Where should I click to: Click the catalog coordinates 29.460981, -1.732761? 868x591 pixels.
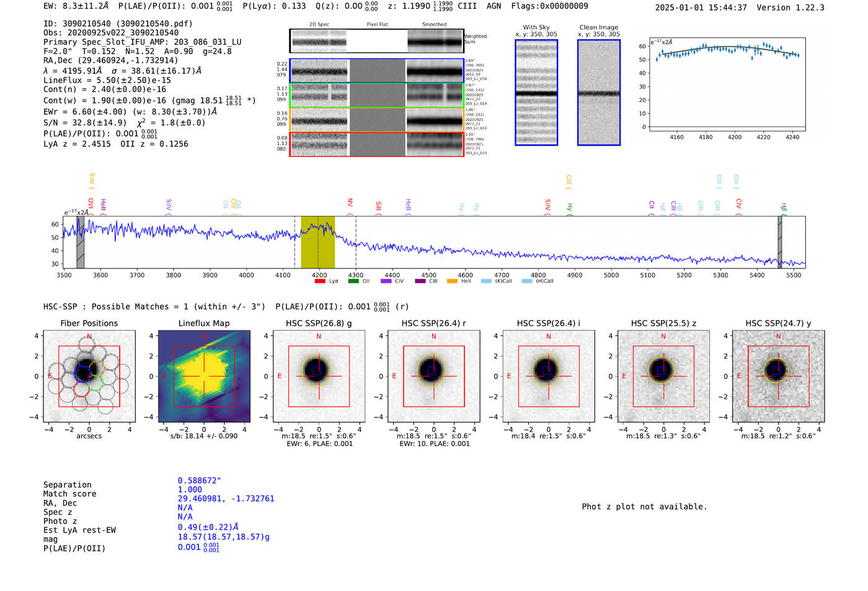(226, 499)
